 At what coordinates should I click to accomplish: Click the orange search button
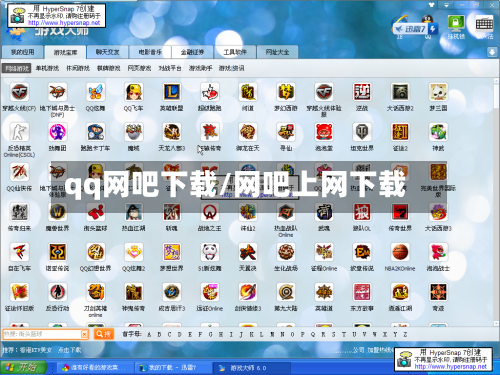tap(104, 334)
